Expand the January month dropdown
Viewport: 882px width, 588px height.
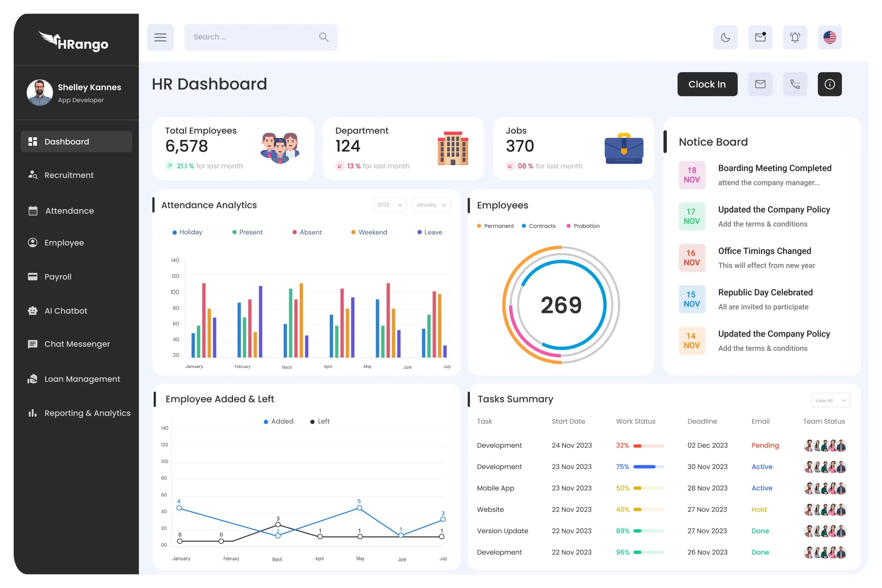(x=431, y=205)
